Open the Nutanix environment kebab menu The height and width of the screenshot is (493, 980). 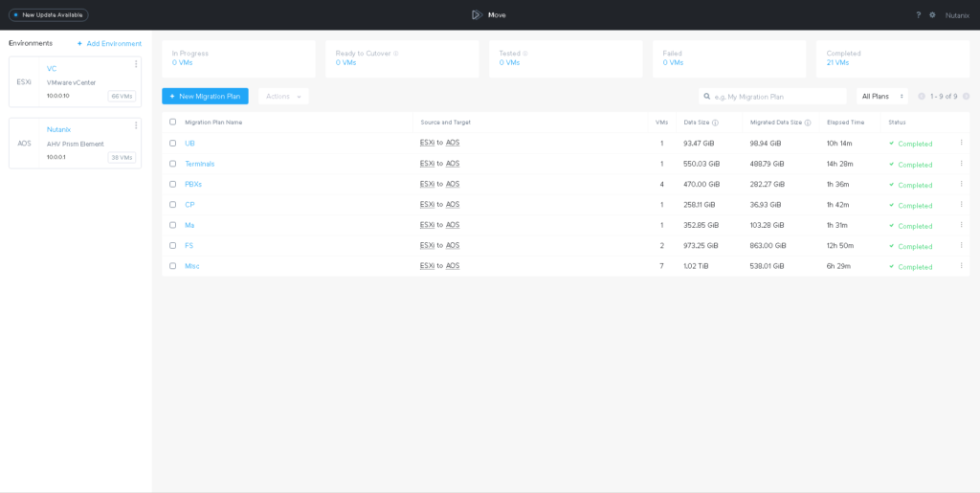(136, 125)
